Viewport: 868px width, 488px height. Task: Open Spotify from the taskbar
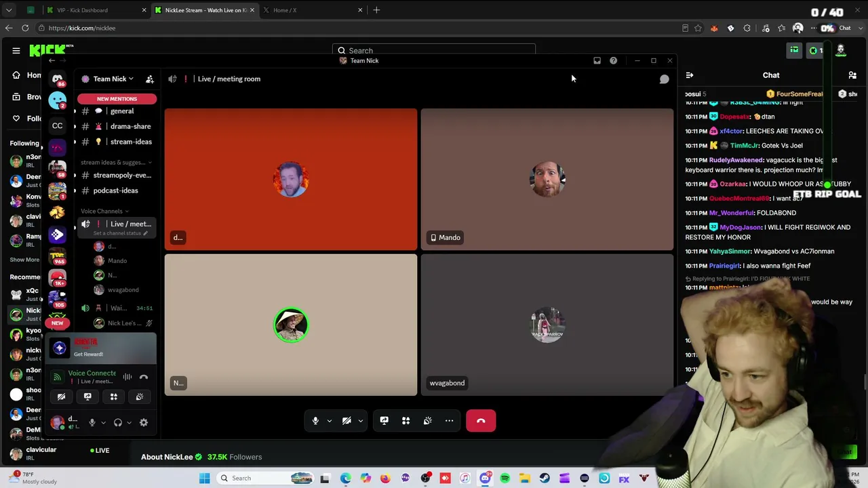pos(505,479)
